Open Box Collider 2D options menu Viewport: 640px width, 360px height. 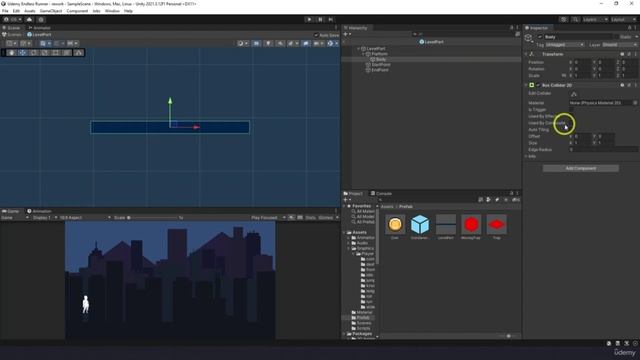tap(636, 85)
